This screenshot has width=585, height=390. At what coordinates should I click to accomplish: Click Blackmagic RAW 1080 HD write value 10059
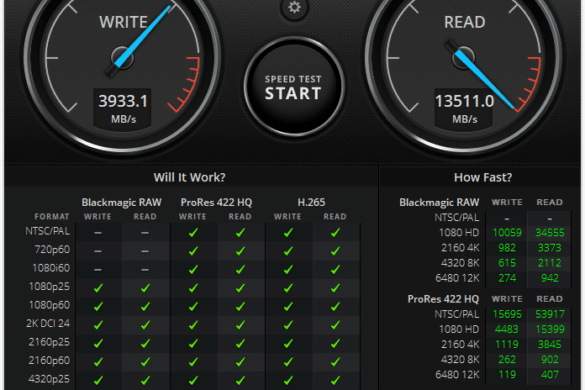507,233
